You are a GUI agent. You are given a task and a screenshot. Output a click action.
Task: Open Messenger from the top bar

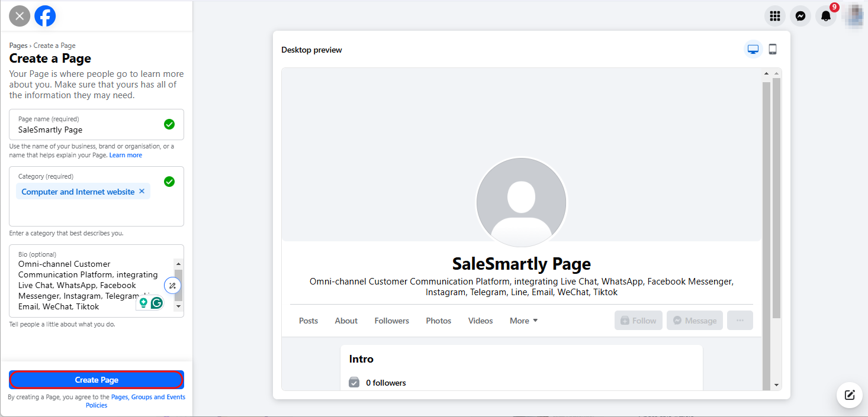tap(801, 16)
